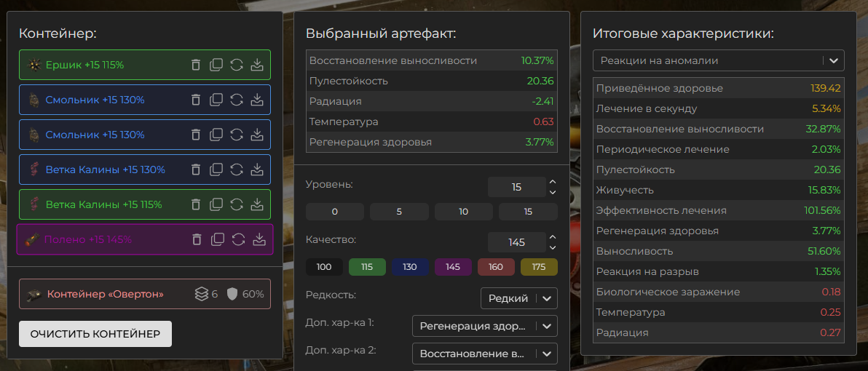Open Реакции на аномалии filter dropdown

pyautogui.click(x=718, y=60)
